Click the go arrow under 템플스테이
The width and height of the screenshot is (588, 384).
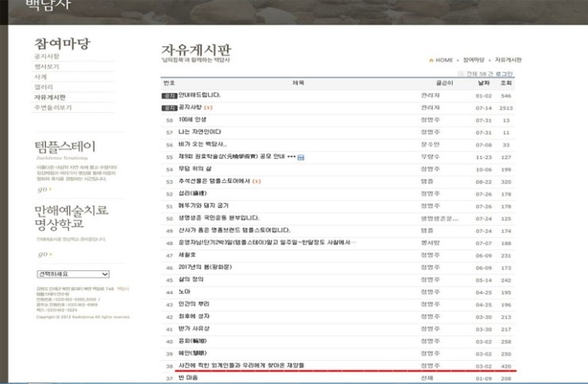click(x=43, y=189)
